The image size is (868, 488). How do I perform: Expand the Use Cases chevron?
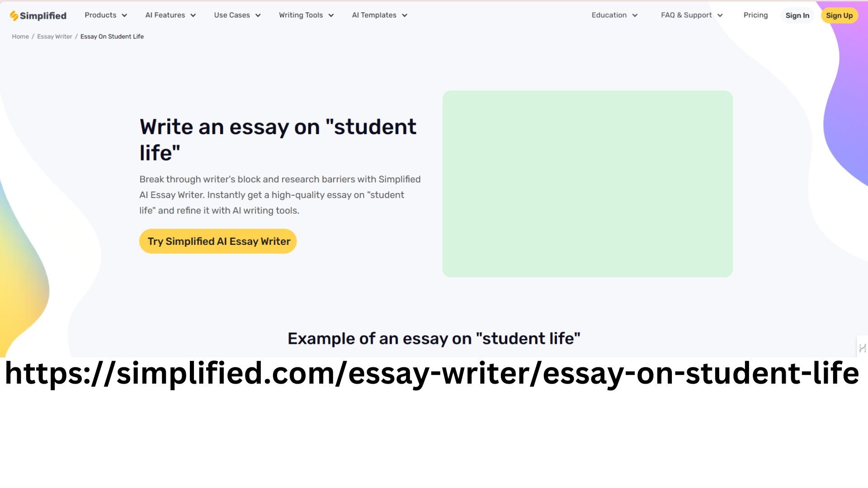click(258, 15)
